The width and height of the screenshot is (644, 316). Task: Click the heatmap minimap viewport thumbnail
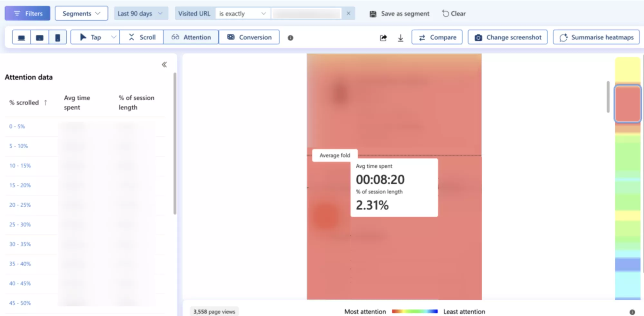627,104
